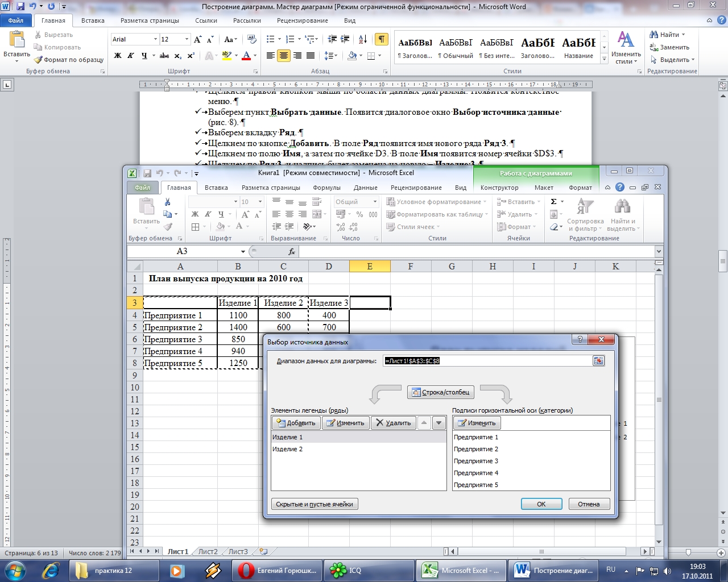Select Excel row header 10
728x582 pixels.
click(x=135, y=388)
